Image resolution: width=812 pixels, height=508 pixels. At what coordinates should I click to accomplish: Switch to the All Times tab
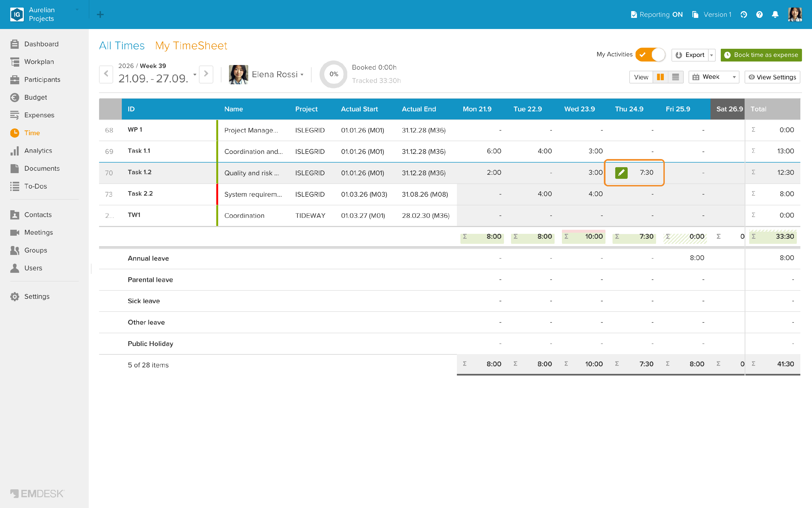click(122, 46)
